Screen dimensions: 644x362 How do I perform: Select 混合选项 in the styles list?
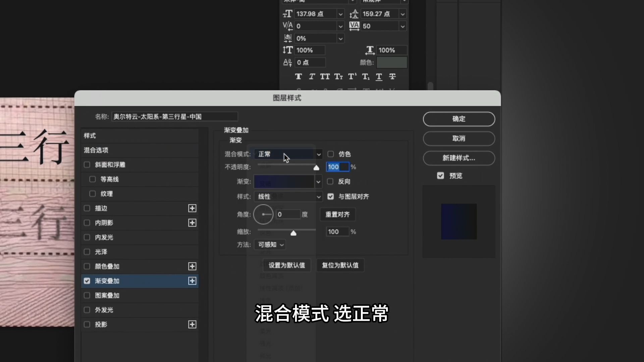[96, 150]
